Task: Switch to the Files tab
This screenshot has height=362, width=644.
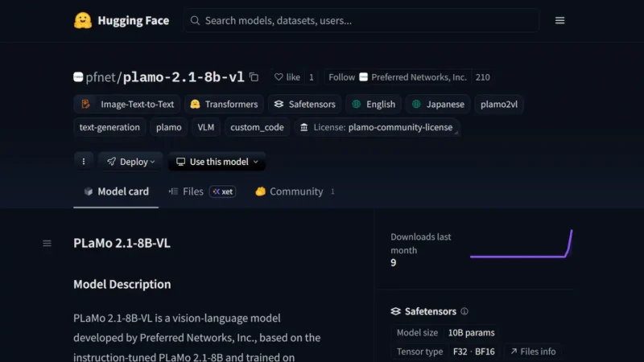Action: [192, 191]
